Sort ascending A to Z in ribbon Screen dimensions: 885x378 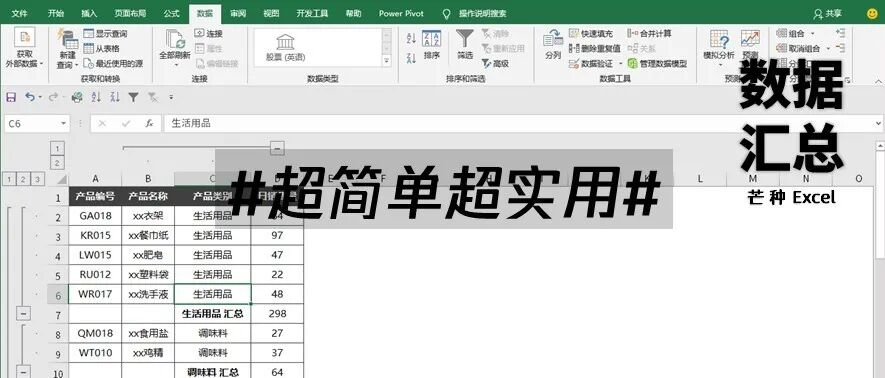[x=411, y=38]
